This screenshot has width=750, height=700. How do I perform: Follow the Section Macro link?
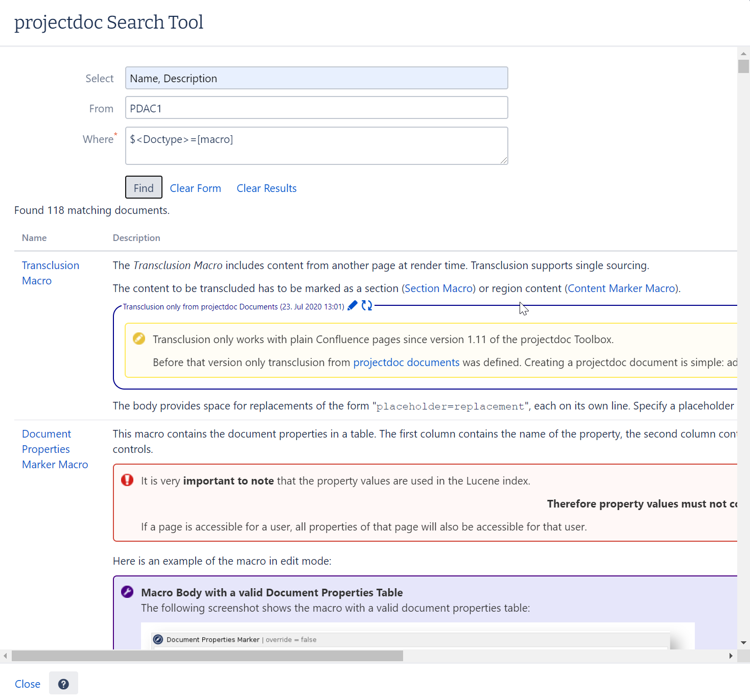click(439, 288)
